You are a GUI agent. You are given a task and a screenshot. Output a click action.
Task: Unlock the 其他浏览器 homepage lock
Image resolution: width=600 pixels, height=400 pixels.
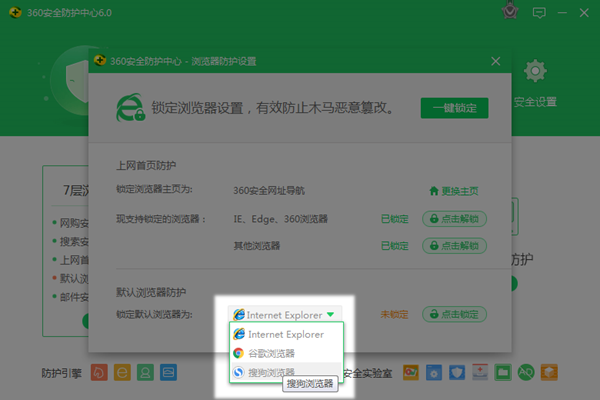pos(454,246)
